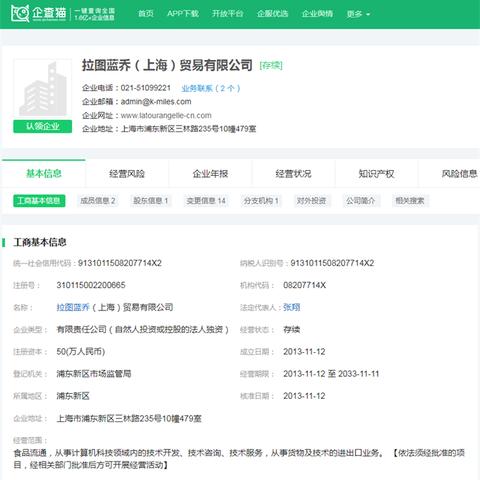The height and width of the screenshot is (480, 480).
Task: Select 工商基本信息 sub-tab
Action: coord(39,201)
